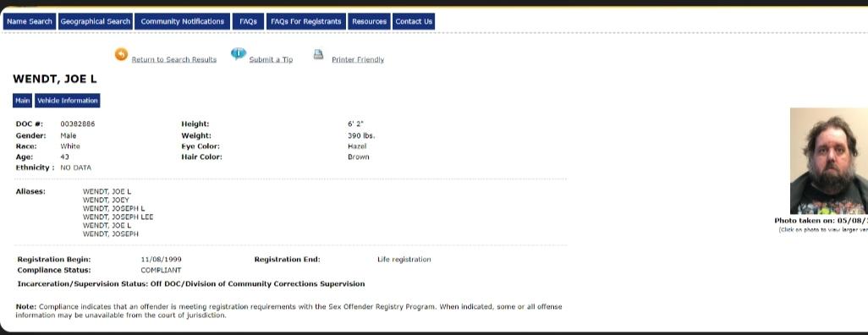Open the Name Search menu item
Screen dimensions: 868x335
[x=30, y=22]
